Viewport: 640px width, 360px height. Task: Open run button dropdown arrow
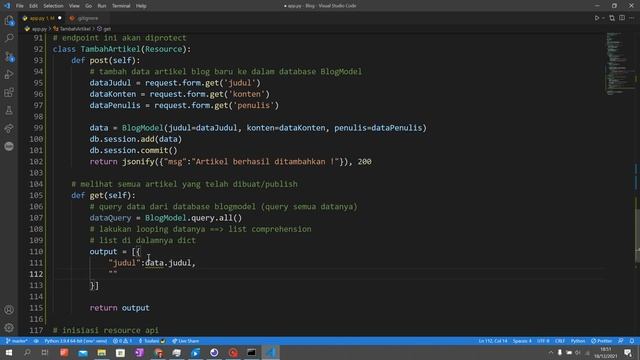pyautogui.click(x=604, y=18)
